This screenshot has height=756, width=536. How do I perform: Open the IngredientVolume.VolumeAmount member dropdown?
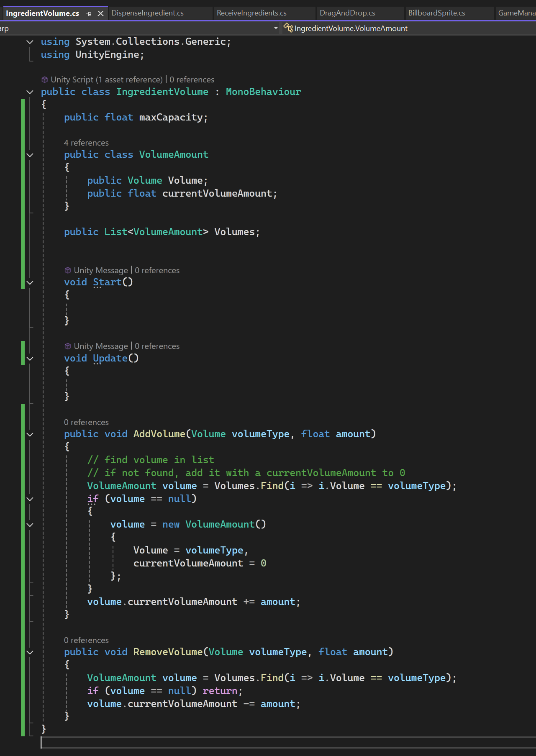click(408, 28)
